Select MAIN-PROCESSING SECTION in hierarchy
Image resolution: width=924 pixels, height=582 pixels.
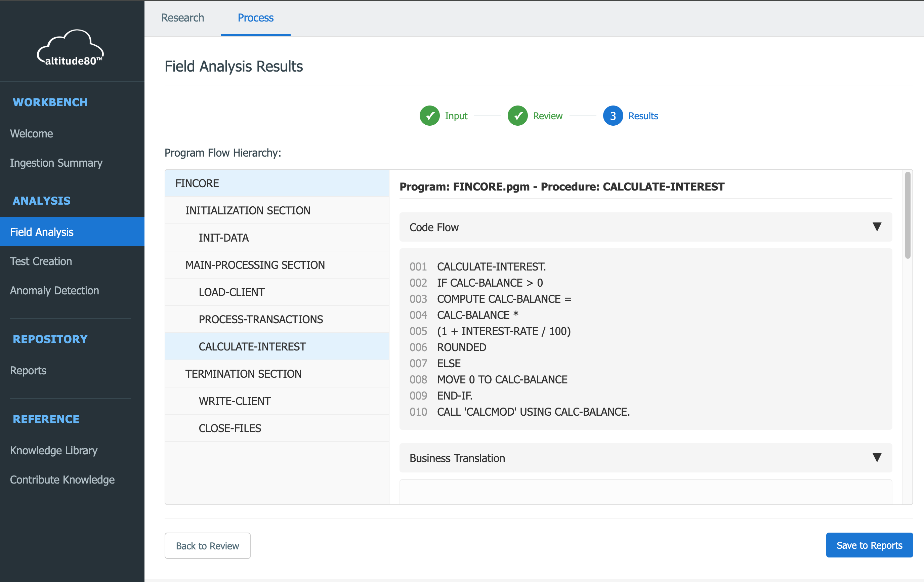click(x=277, y=265)
